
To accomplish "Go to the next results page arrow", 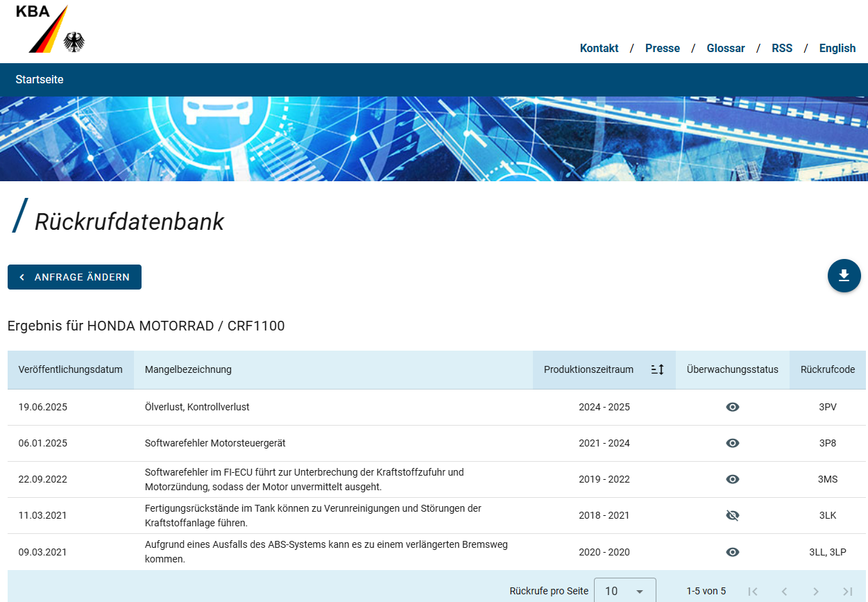I will [x=816, y=591].
